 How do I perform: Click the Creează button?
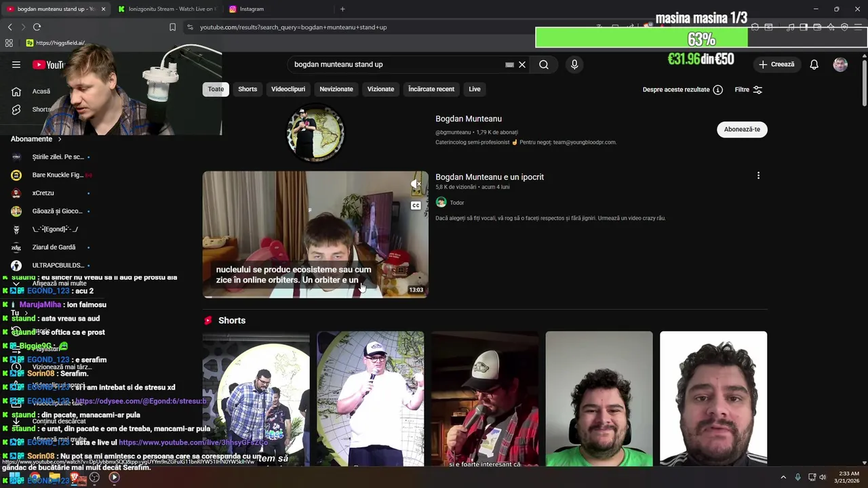click(776, 64)
